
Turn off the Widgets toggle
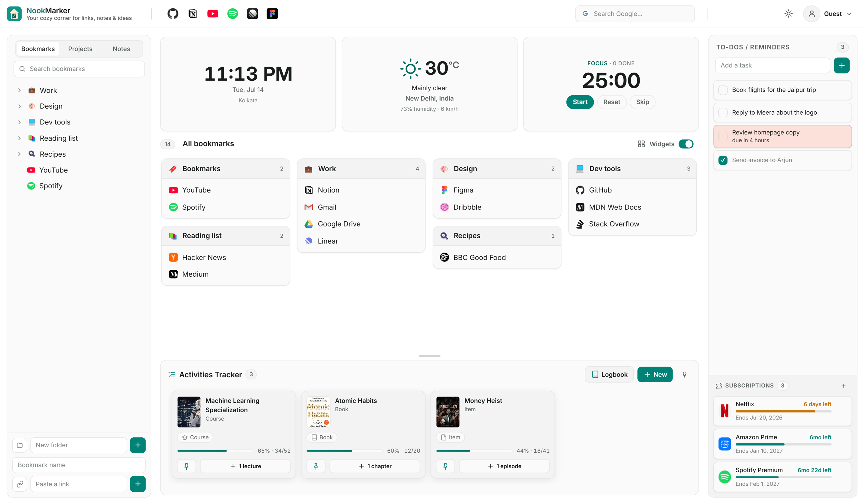[x=686, y=144]
